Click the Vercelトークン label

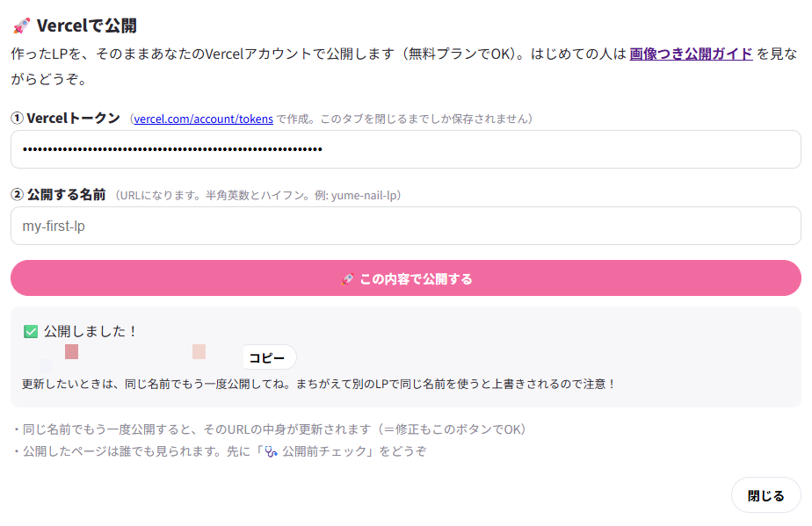(x=66, y=118)
